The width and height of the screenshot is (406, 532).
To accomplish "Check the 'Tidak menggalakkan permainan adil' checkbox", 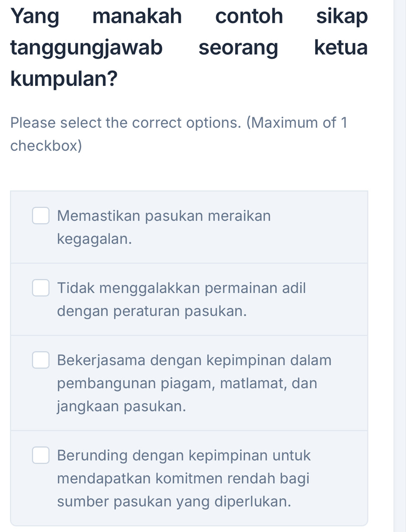I will pos(41,288).
